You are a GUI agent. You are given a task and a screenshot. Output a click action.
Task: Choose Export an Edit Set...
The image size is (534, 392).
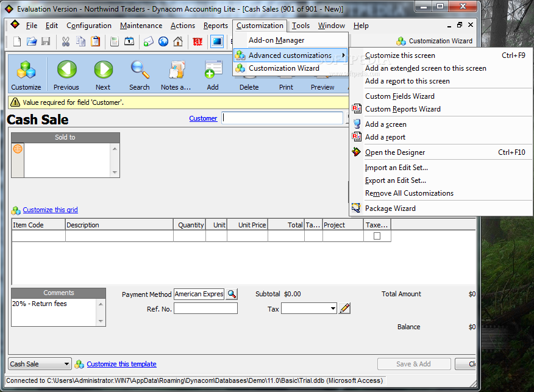coord(441,180)
